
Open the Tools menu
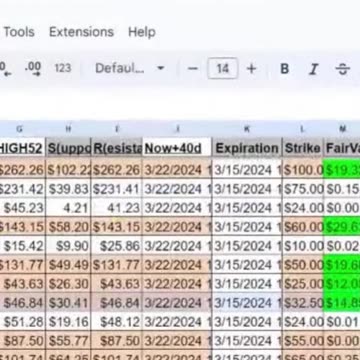(19, 32)
